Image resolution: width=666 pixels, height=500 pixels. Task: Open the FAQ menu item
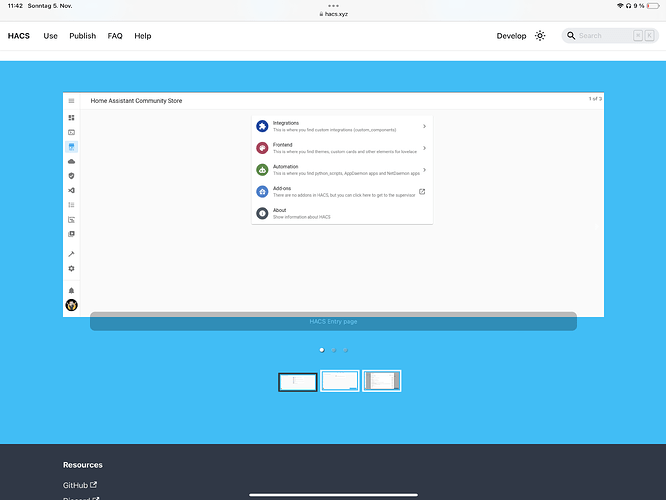(115, 36)
